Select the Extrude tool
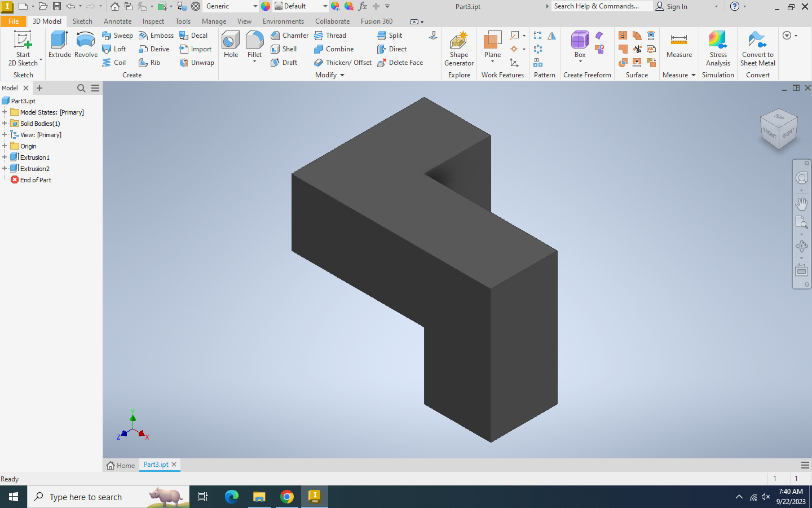Screen dimensions: 812x508 (x=59, y=45)
